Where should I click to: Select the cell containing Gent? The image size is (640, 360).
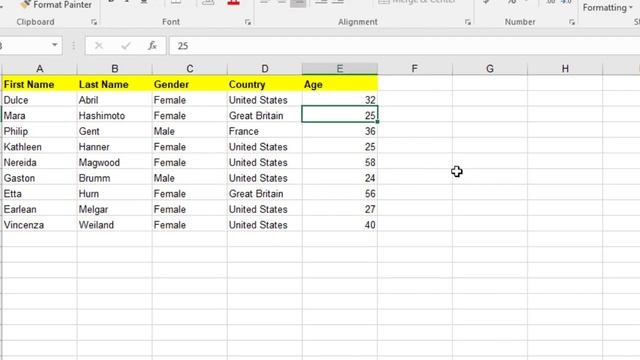point(115,131)
